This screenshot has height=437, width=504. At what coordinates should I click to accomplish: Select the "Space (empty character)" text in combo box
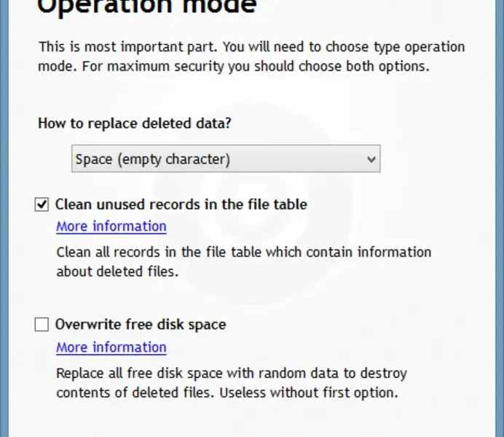point(153,159)
